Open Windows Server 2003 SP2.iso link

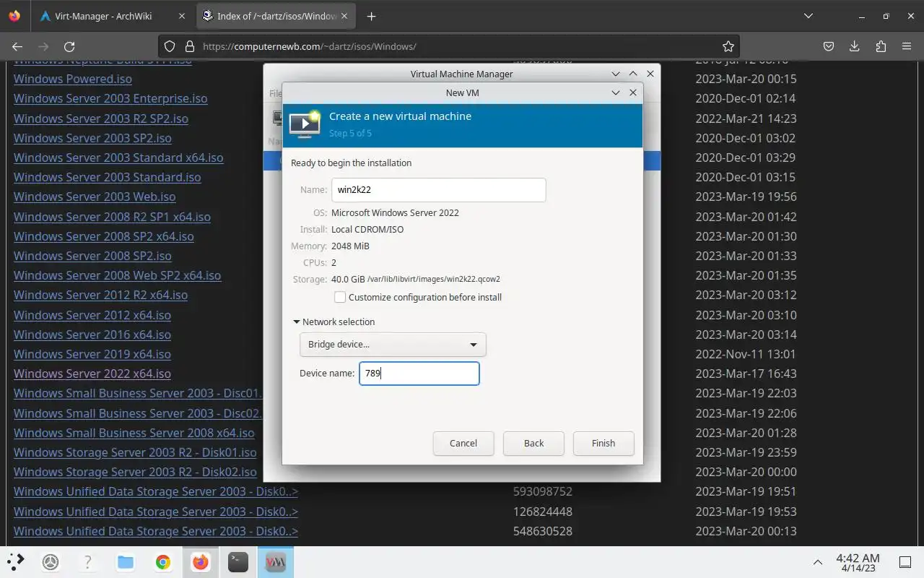[x=92, y=138]
